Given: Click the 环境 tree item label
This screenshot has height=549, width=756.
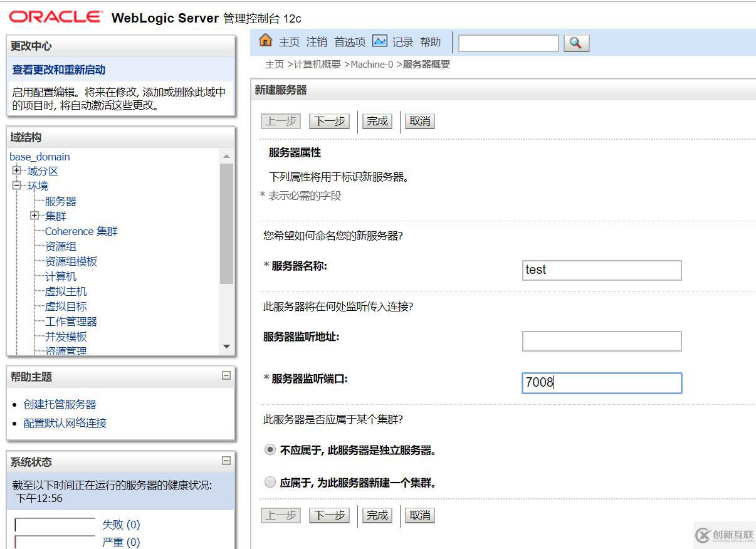Looking at the screenshot, I should pyautogui.click(x=38, y=186).
